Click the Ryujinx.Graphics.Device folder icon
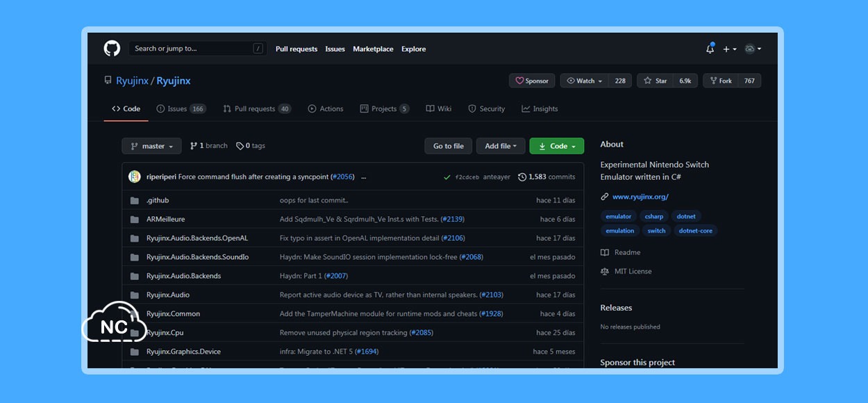The width and height of the screenshot is (868, 403). click(x=135, y=352)
